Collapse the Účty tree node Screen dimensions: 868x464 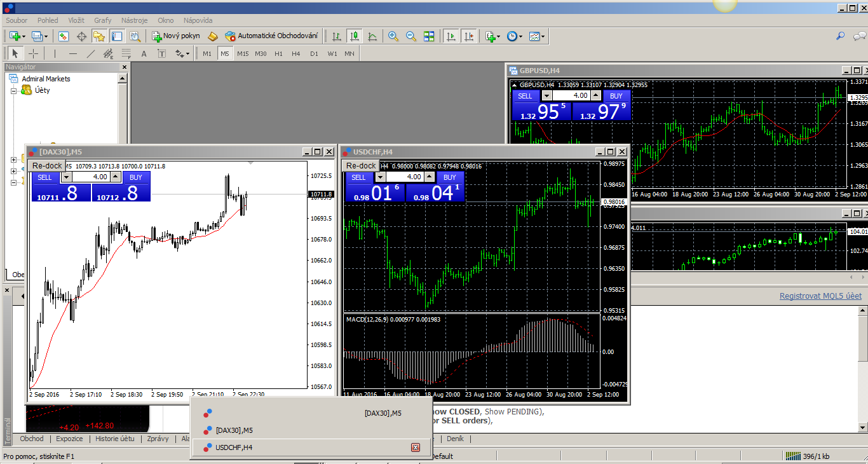(x=13, y=90)
